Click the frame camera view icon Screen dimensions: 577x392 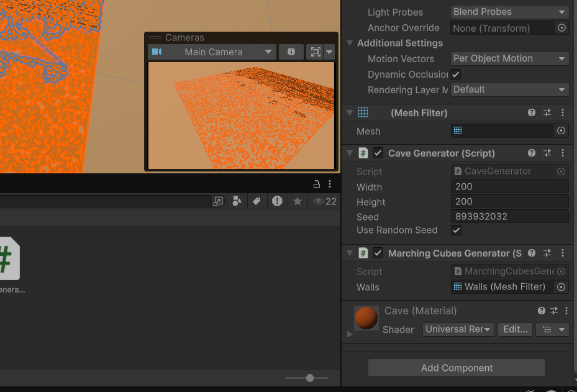315,52
